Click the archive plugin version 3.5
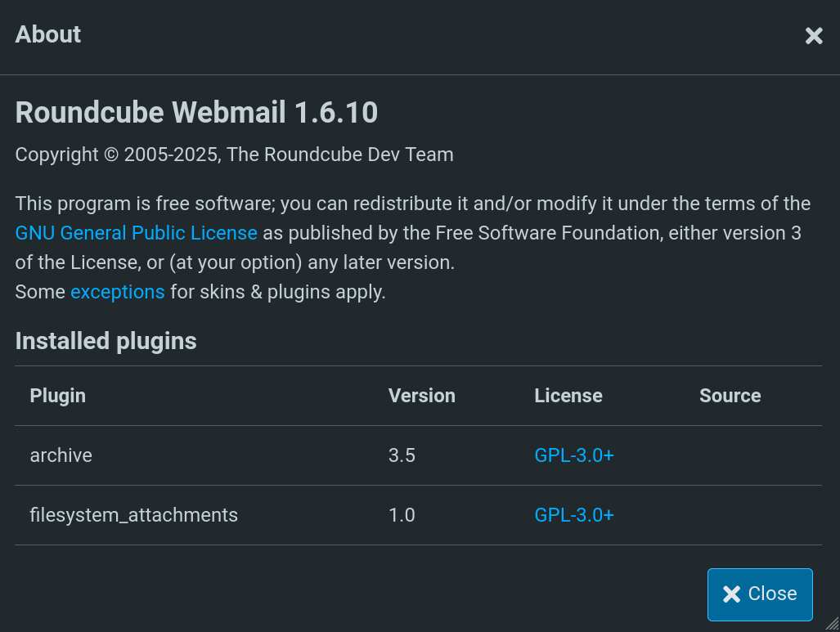 [x=402, y=455]
